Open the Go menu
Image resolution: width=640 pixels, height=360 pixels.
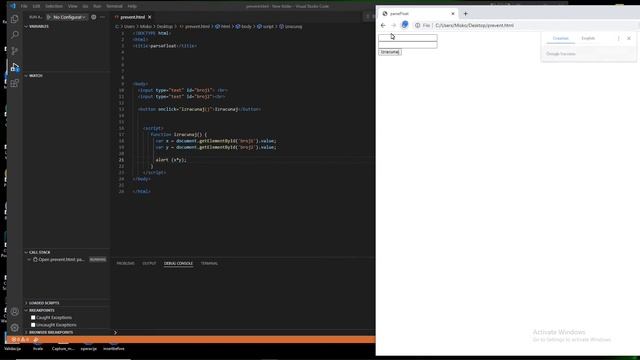85,6
